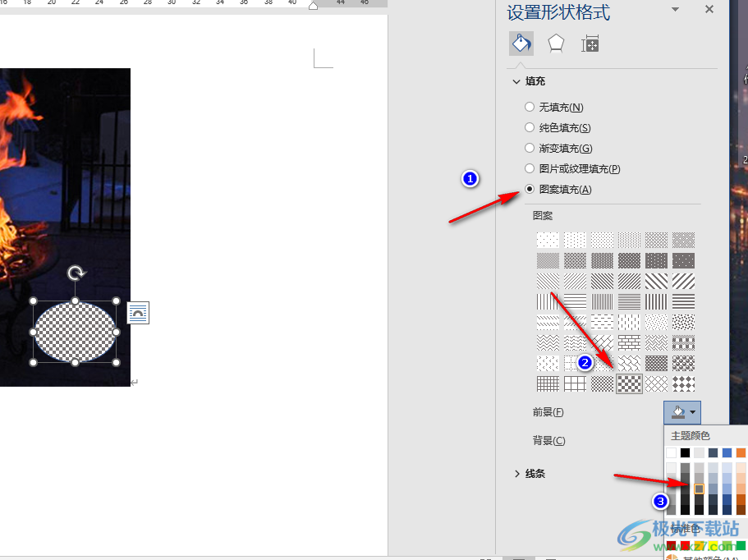Image resolution: width=748 pixels, height=560 pixels.
Task: Apply the solid diamond pattern
Action: point(684,383)
